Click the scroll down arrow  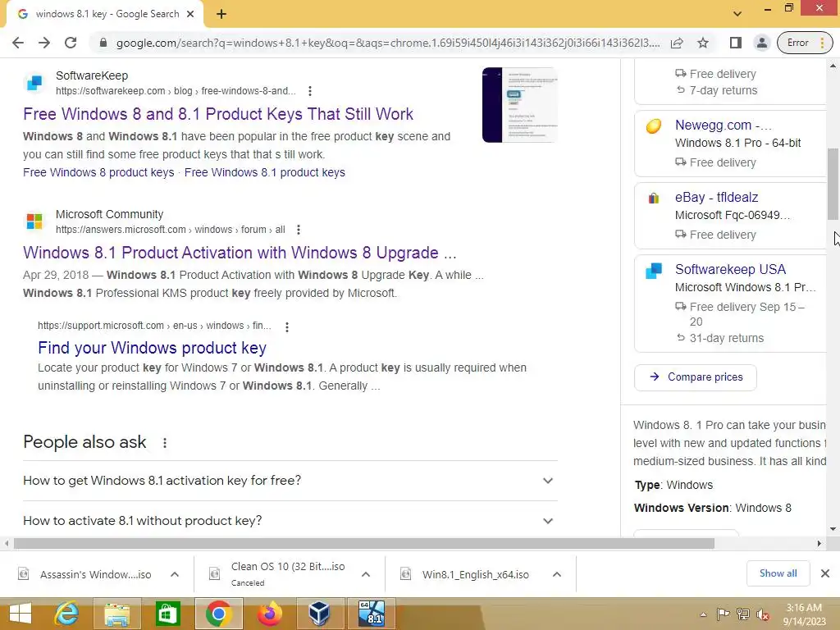833,529
